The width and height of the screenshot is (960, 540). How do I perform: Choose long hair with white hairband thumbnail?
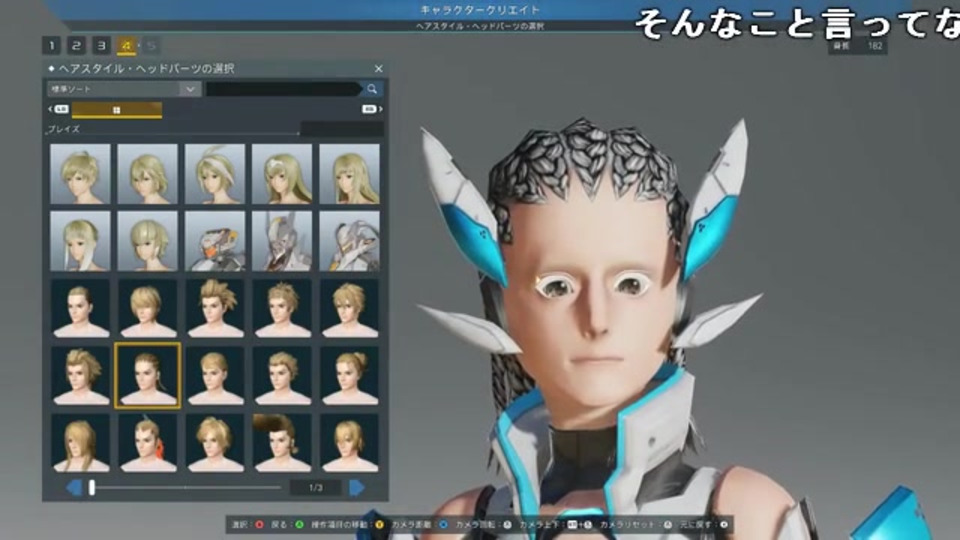pos(282,174)
